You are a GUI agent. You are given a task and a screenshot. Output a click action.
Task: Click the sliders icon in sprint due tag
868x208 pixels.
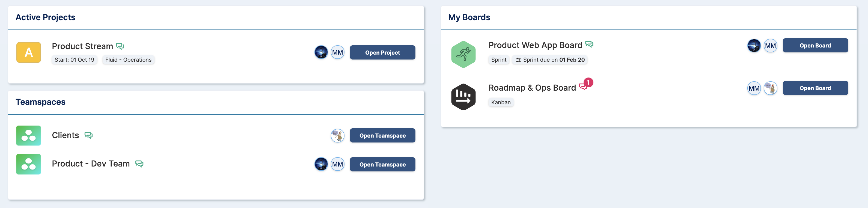coord(518,60)
